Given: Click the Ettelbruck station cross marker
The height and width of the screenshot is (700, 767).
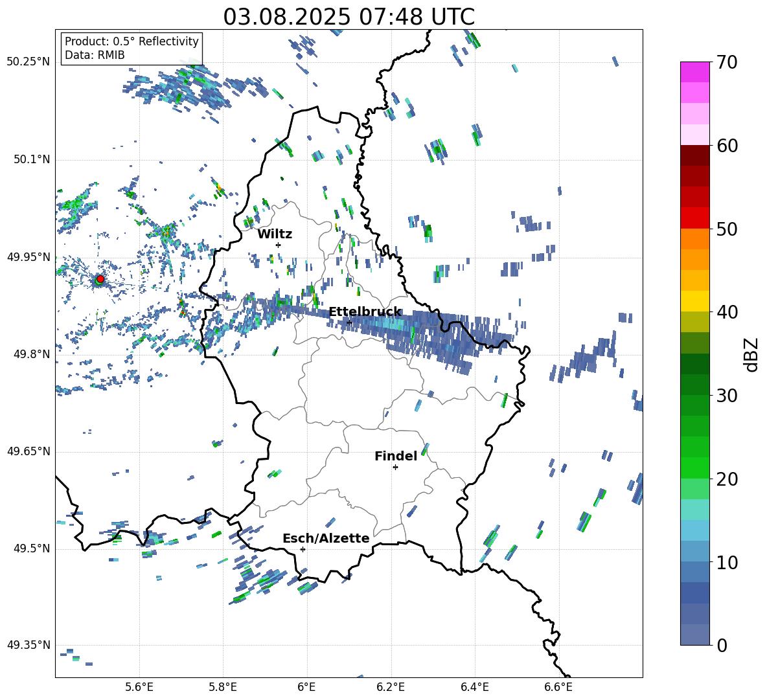Looking at the screenshot, I should pyautogui.click(x=349, y=322).
